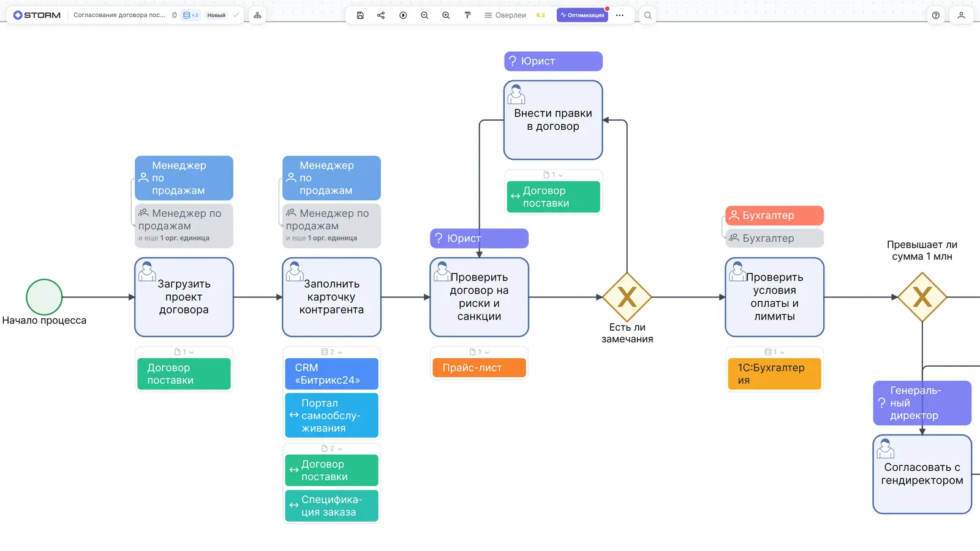This screenshot has height=551, width=980.
Task: Click the STORM logo
Action: (37, 15)
